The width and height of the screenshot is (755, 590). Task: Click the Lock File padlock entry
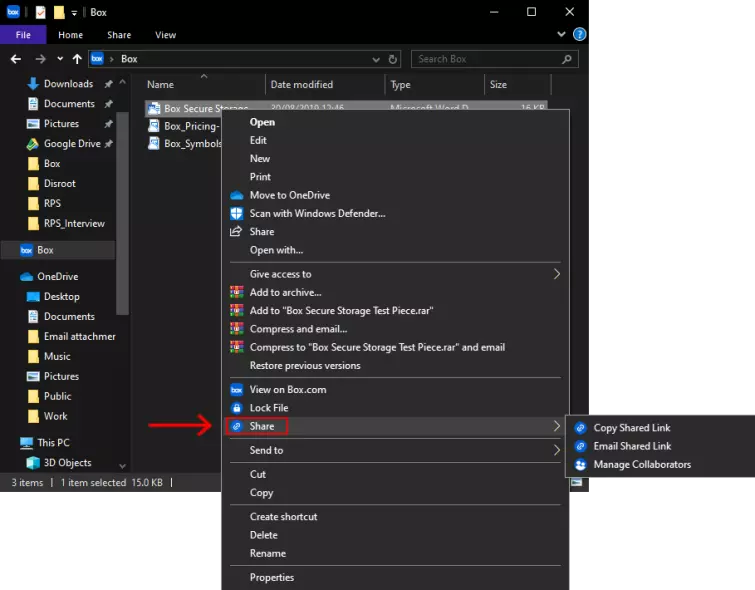[x=269, y=408]
